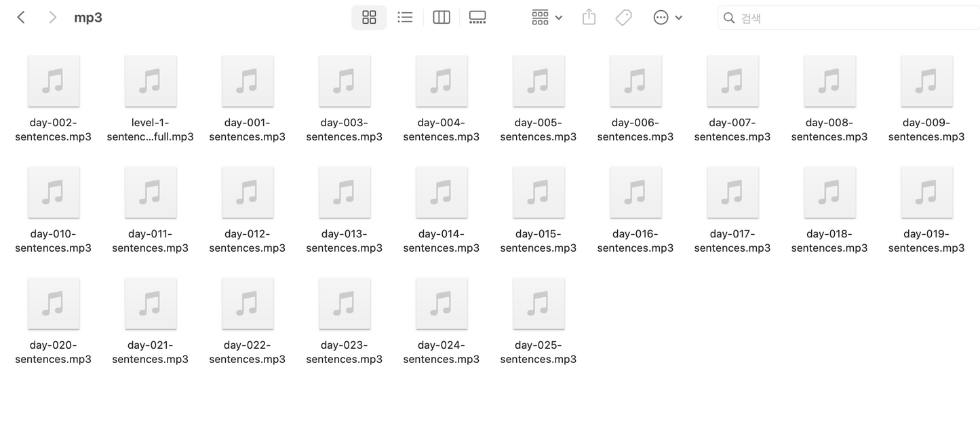Viewport: 980px width, 422px height.
Task: Select the day-006-sentences.mp3 file icon
Action: [635, 81]
